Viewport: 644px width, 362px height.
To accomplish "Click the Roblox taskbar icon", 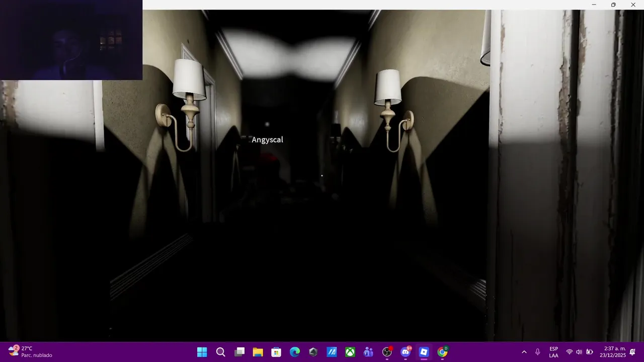I will [424, 352].
